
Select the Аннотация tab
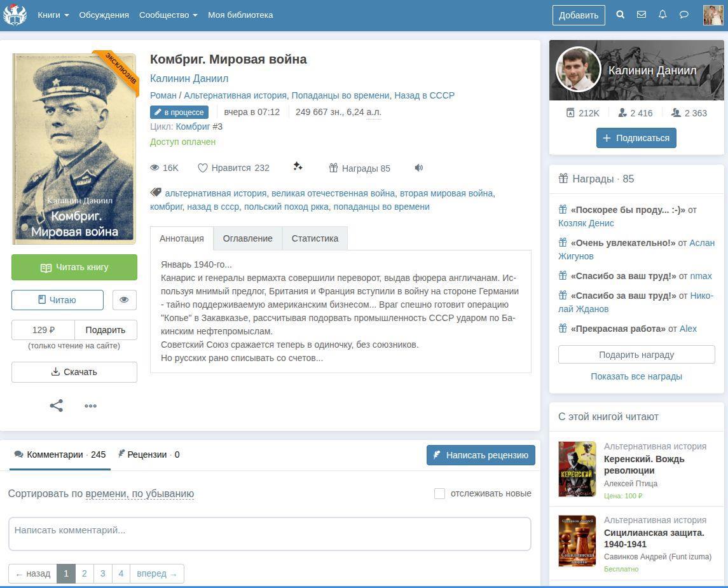coord(182,238)
